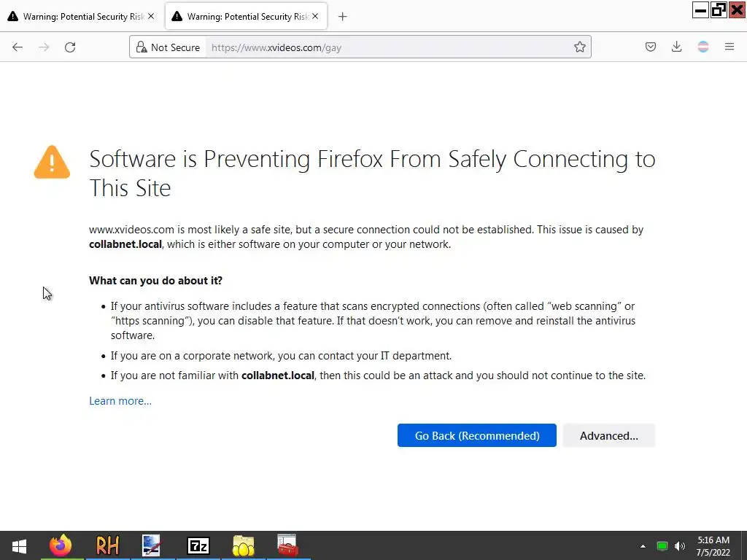This screenshot has height=560, width=747.
Task: Open the volume speaker tray icon
Action: pos(679,546)
